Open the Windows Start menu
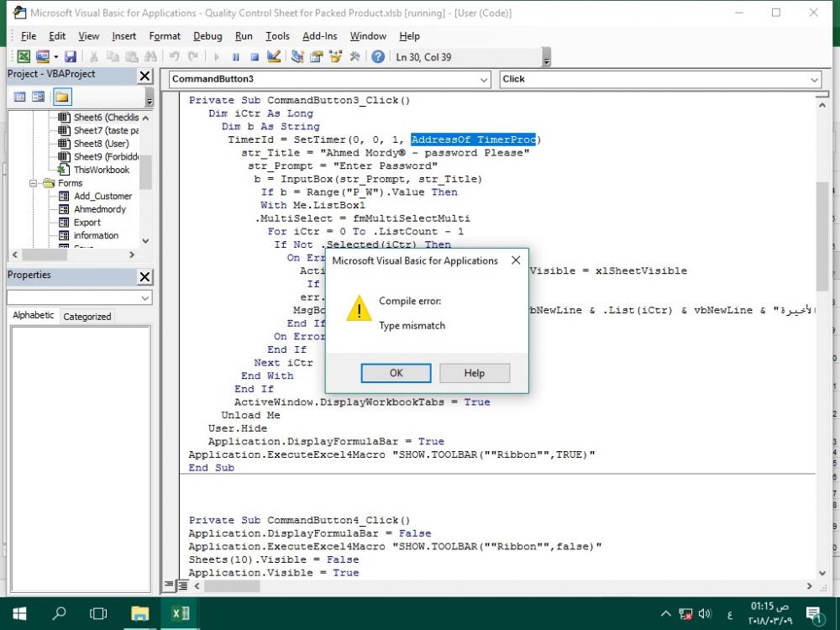The width and height of the screenshot is (840, 630). pyautogui.click(x=19, y=613)
